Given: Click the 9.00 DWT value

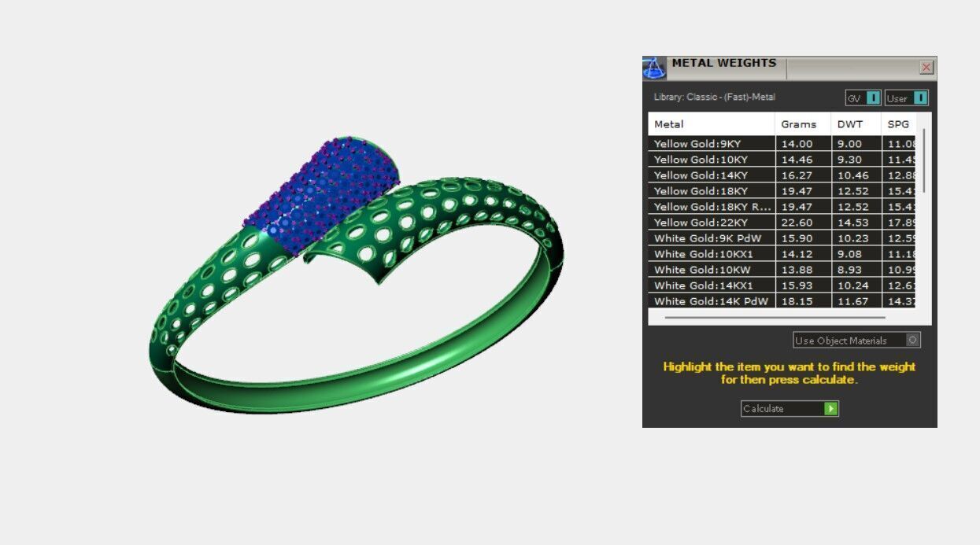Looking at the screenshot, I should (849, 144).
